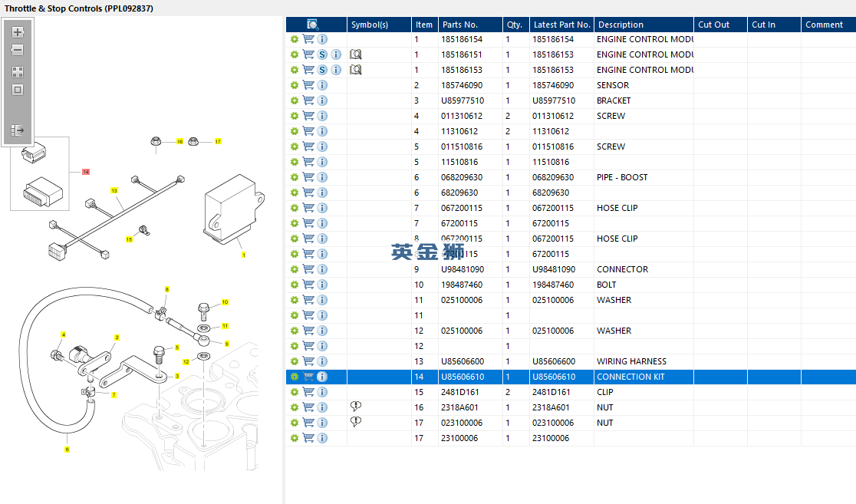Click Cut Out column header
The height and width of the screenshot is (504, 856).
coord(720,25)
